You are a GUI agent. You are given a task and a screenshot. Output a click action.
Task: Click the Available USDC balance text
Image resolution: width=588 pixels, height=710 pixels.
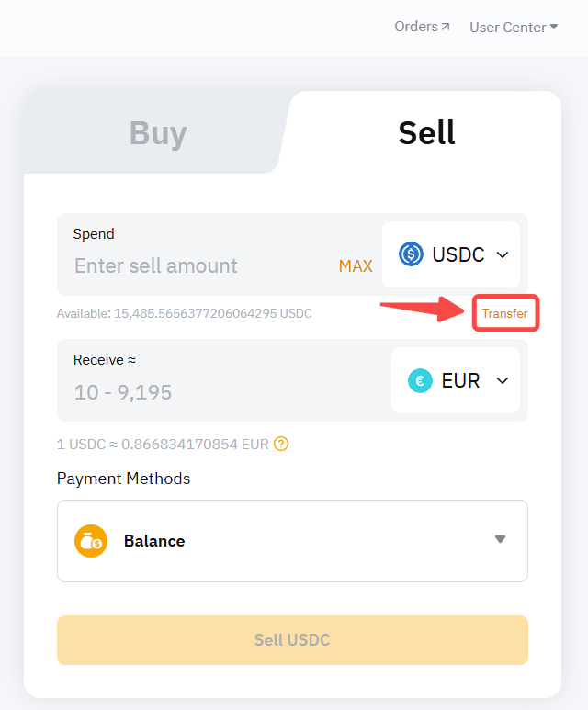pos(184,313)
